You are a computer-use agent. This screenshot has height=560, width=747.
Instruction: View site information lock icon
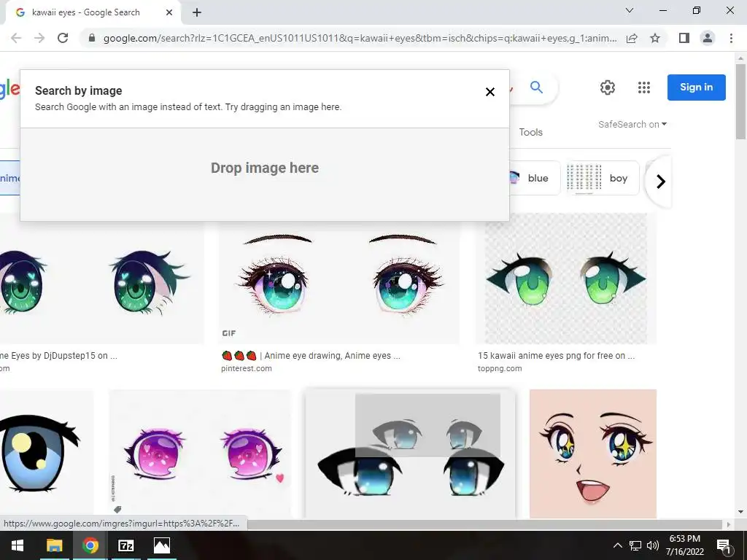click(x=92, y=38)
